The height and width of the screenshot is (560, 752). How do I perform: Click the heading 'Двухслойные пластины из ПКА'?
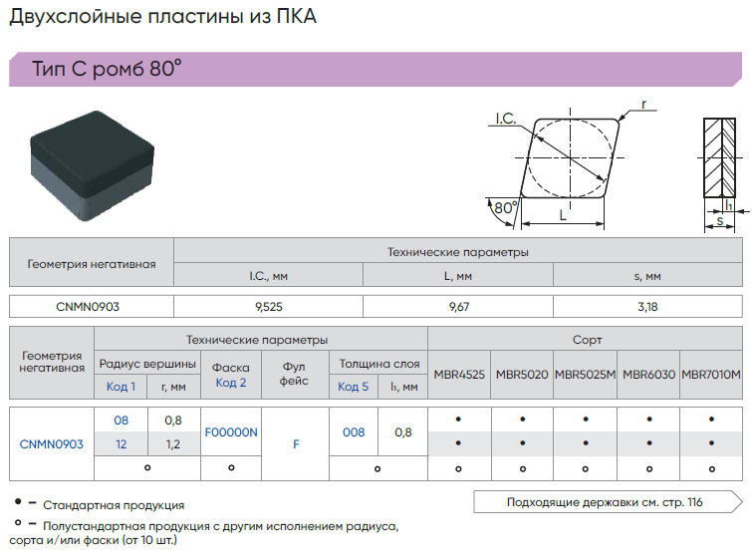(x=163, y=16)
